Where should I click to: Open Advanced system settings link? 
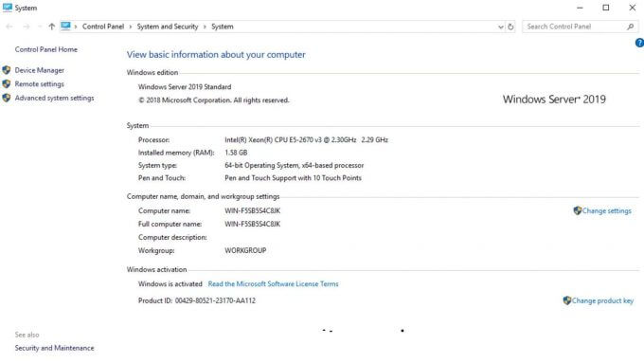[54, 98]
